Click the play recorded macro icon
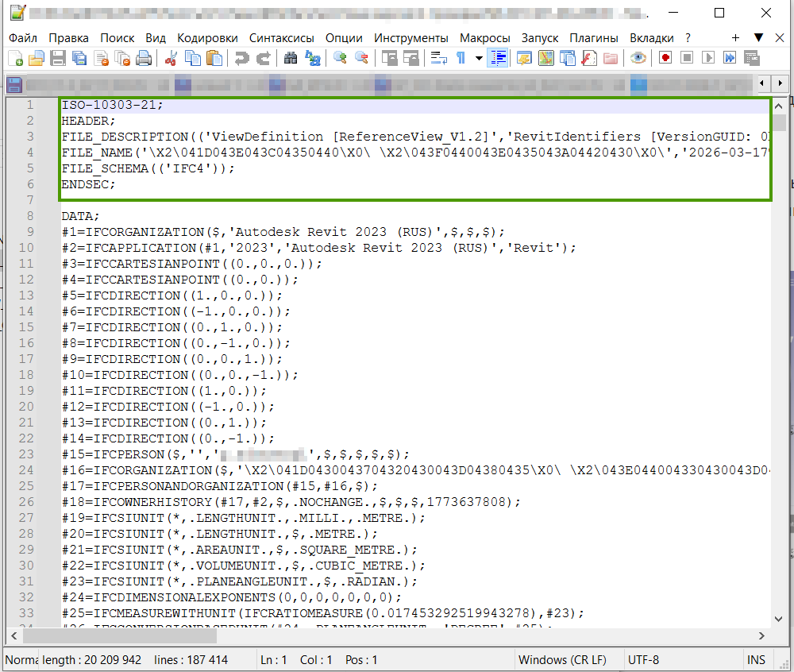Viewport: 794px width, 672px height. (x=708, y=59)
